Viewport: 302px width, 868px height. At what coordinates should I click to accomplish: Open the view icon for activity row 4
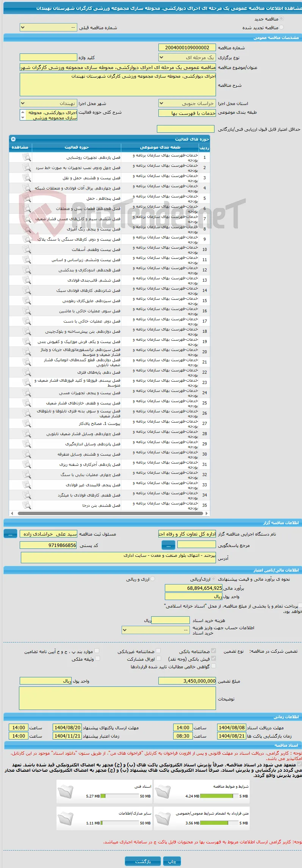pyautogui.click(x=27, y=188)
